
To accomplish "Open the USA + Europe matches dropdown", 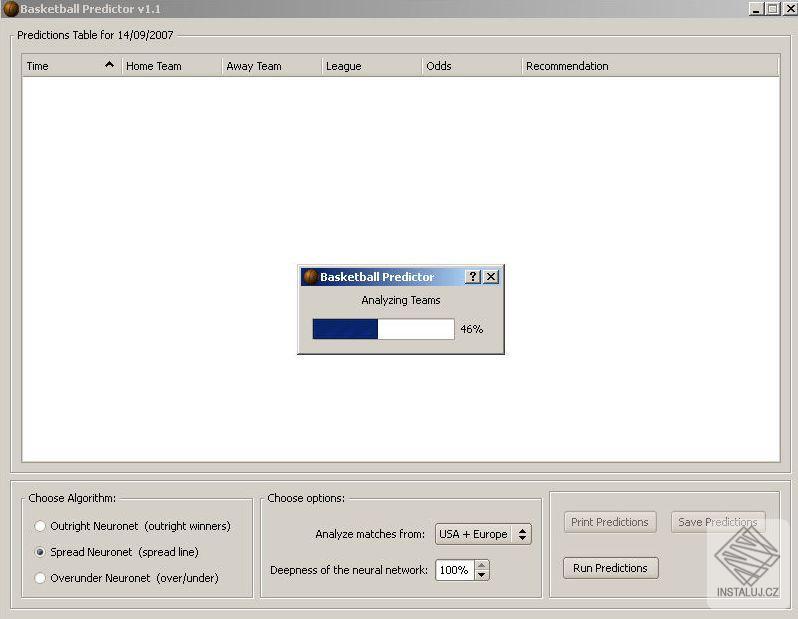I will pos(483,534).
